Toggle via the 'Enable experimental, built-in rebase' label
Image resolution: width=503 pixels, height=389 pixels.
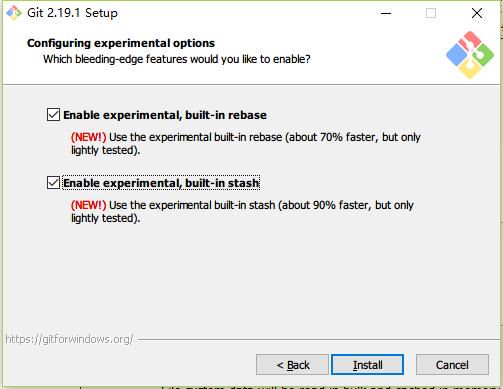[165, 115]
